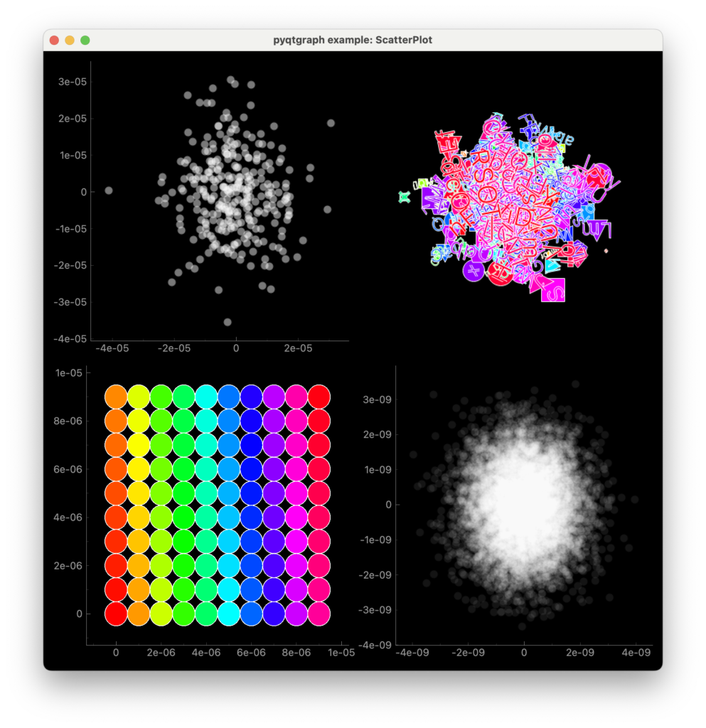Click the window title 'pyqtgraph example: ScatterPlot'
The width and height of the screenshot is (706, 728).
coord(353,40)
